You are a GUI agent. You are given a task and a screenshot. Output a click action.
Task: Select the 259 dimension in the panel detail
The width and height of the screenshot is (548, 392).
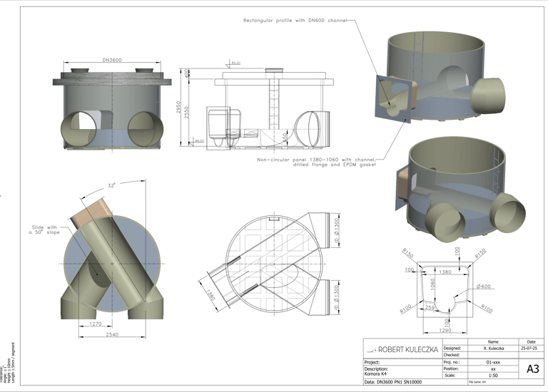[x=430, y=307]
